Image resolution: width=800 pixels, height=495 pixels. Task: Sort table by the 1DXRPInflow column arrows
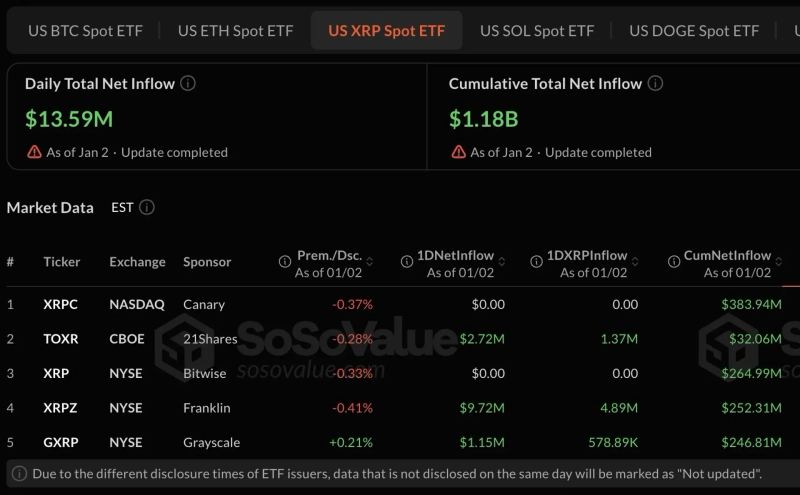point(633,256)
